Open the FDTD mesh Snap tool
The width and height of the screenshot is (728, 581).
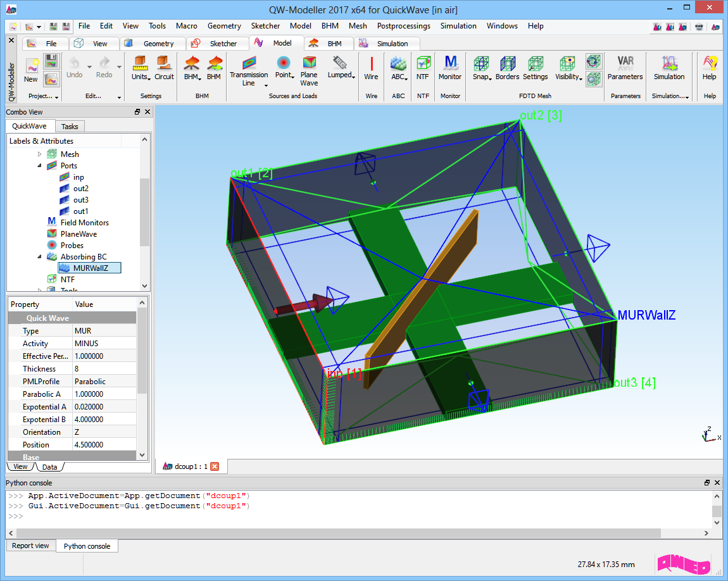[x=482, y=68]
